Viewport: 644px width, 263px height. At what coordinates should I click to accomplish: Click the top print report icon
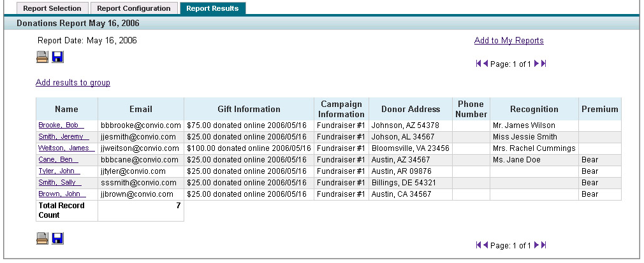(42, 57)
